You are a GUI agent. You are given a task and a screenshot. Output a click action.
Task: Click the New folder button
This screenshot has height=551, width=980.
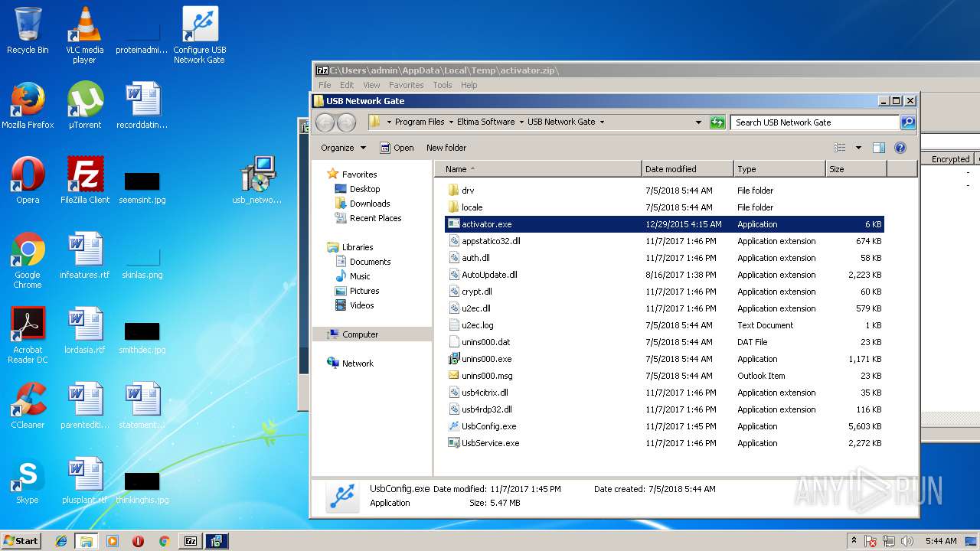446,148
